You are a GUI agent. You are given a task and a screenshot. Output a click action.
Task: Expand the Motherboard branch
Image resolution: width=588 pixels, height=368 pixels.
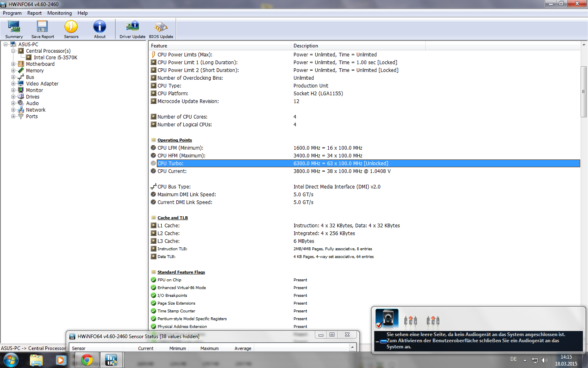tap(13, 64)
